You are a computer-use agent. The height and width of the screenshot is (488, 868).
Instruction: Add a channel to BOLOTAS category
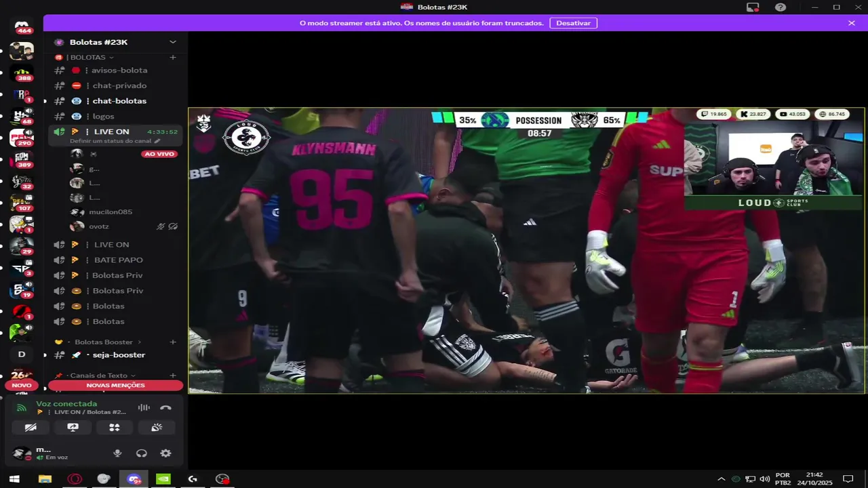[173, 58]
